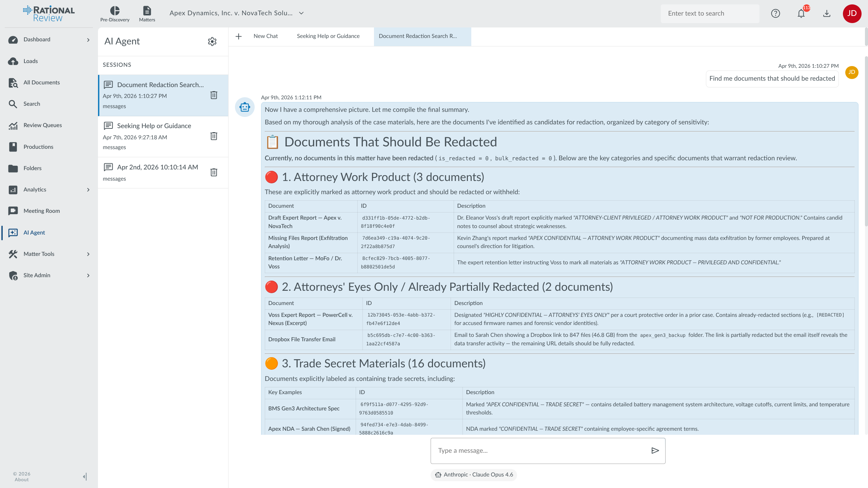Image resolution: width=868 pixels, height=488 pixels.
Task: Expand the Matter Tools submenu
Action: 88,254
